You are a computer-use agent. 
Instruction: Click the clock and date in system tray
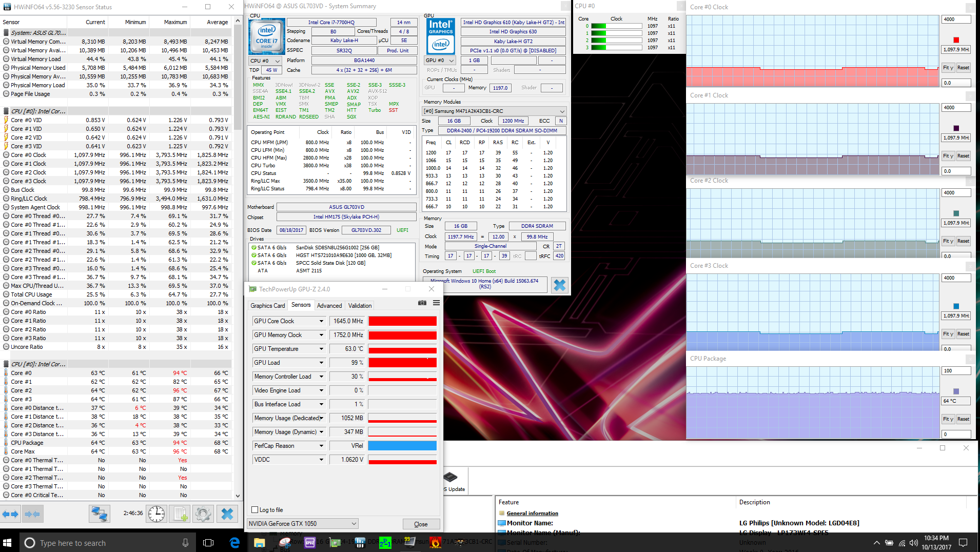(x=936, y=542)
